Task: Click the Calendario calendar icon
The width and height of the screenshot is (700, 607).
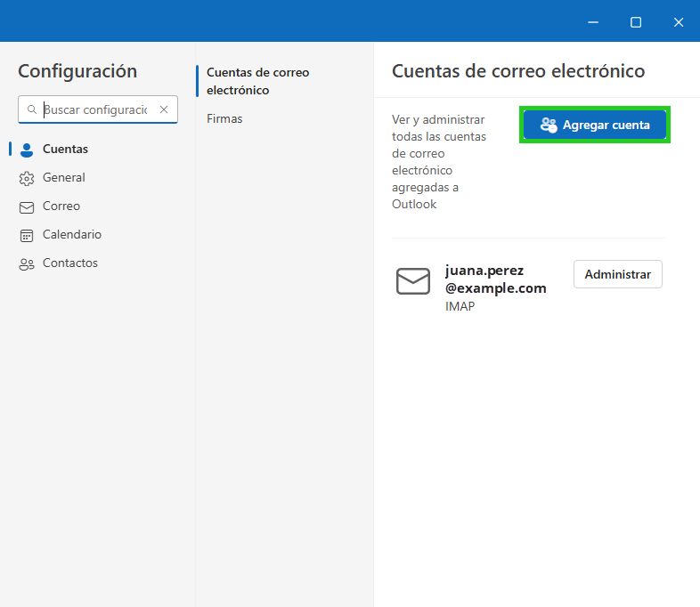Action: [27, 236]
